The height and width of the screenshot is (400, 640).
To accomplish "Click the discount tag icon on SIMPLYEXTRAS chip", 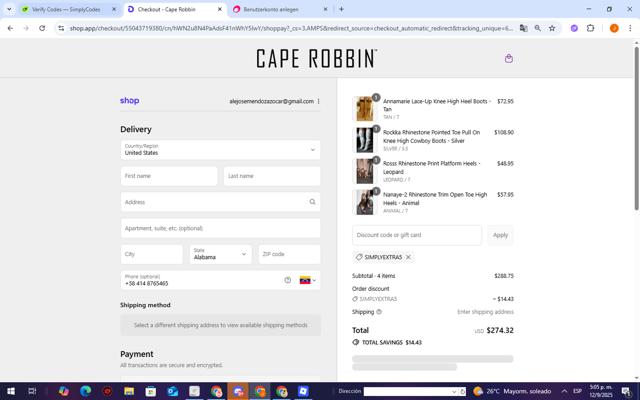I will (359, 257).
